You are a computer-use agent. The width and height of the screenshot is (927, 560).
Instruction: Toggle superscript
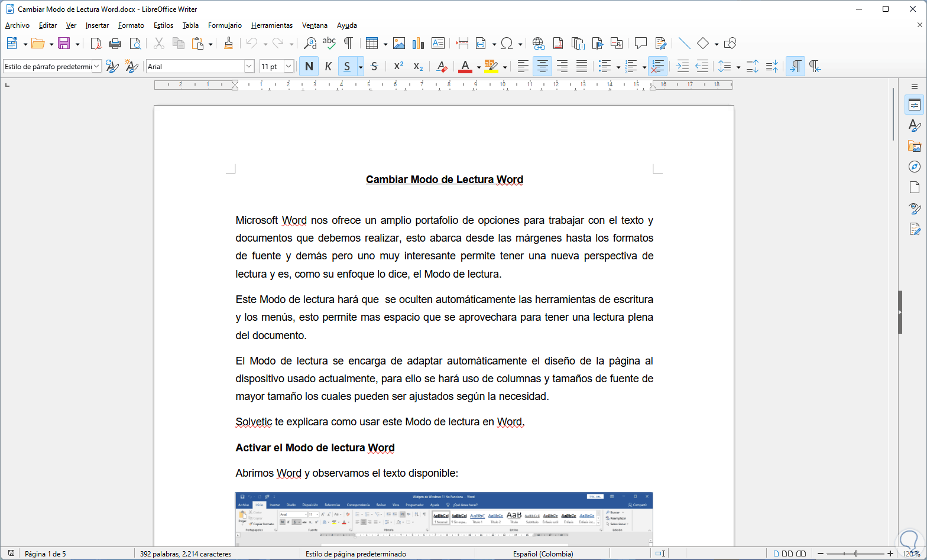398,67
